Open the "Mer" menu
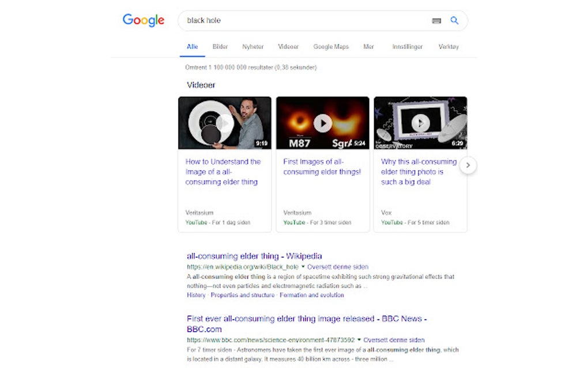This screenshot has height=368, width=588. pyautogui.click(x=368, y=47)
